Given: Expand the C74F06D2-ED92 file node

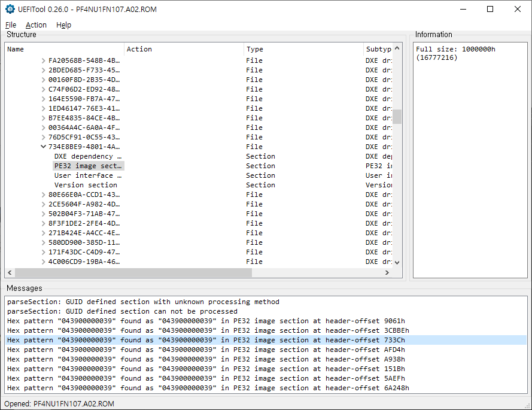Looking at the screenshot, I should click(43, 89).
